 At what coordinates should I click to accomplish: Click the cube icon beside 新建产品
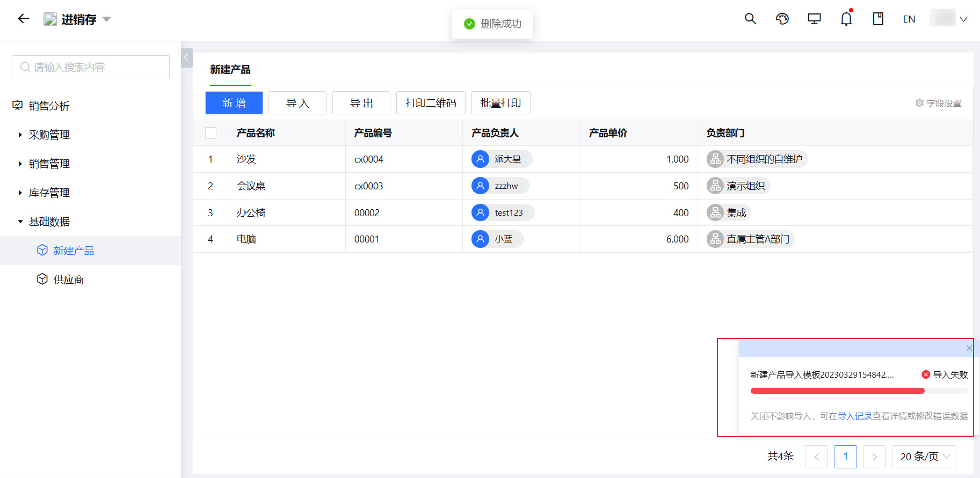42,250
